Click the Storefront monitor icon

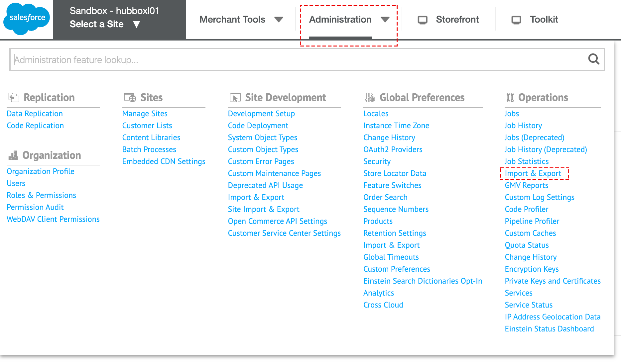423,20
